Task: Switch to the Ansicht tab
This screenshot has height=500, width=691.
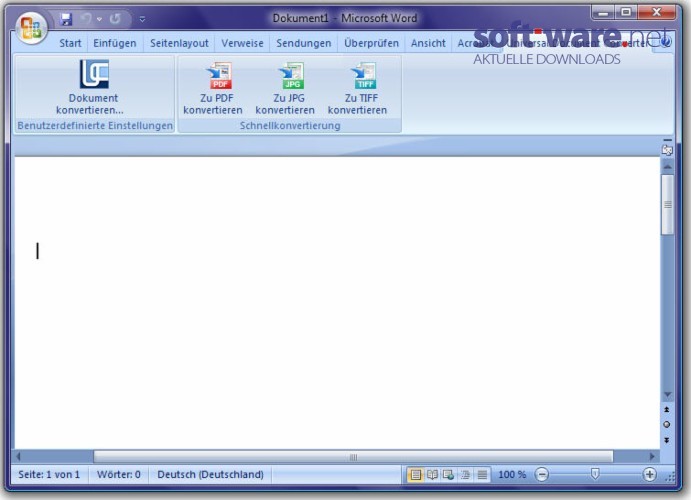Action: (428, 43)
